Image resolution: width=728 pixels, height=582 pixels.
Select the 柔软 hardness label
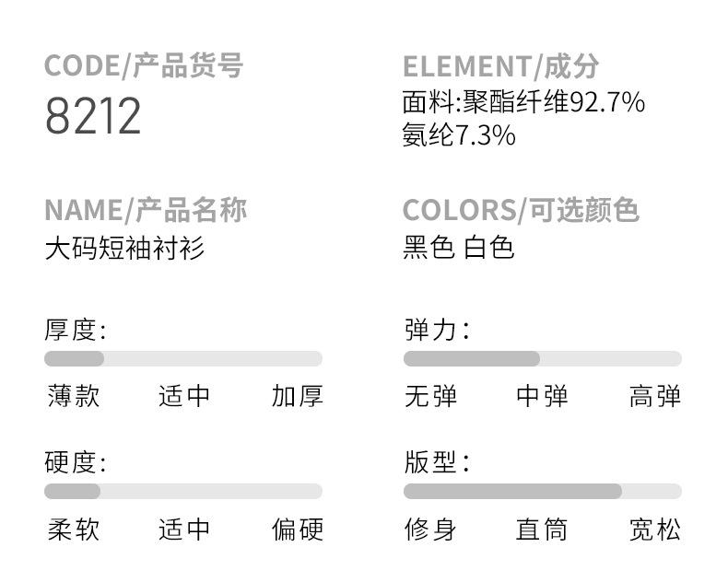point(74,530)
